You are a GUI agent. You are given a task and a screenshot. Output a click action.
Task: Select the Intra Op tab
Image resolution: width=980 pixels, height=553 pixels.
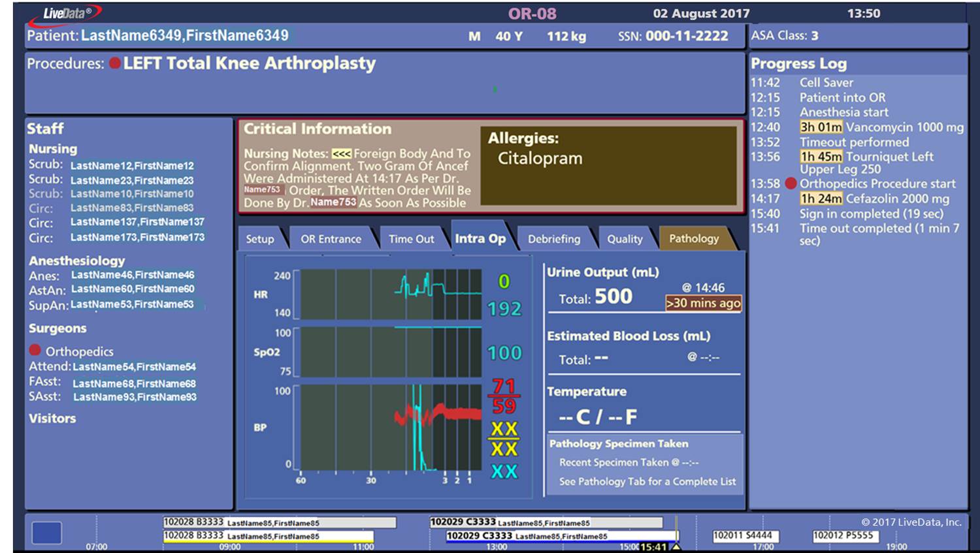click(x=480, y=238)
